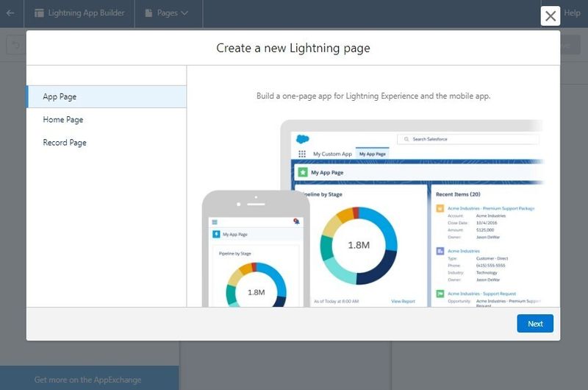Close the dialog with the X button
Image resolution: width=588 pixels, height=390 pixels.
click(x=550, y=15)
